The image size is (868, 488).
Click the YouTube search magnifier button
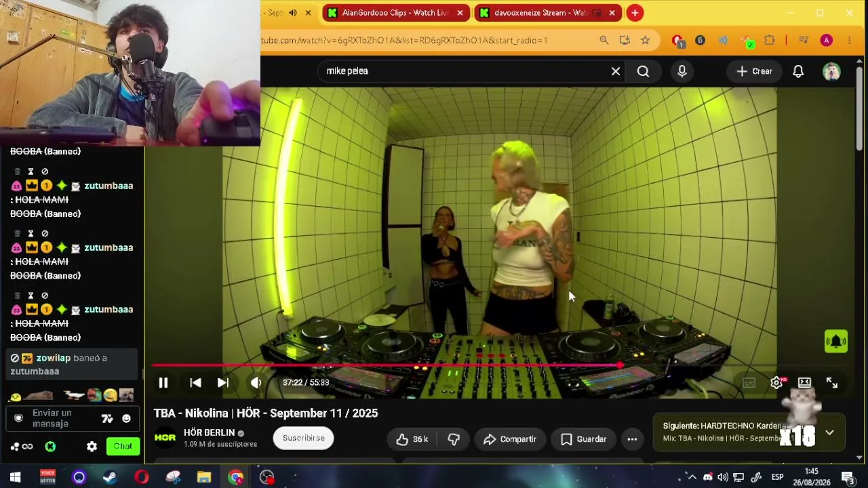(x=644, y=71)
